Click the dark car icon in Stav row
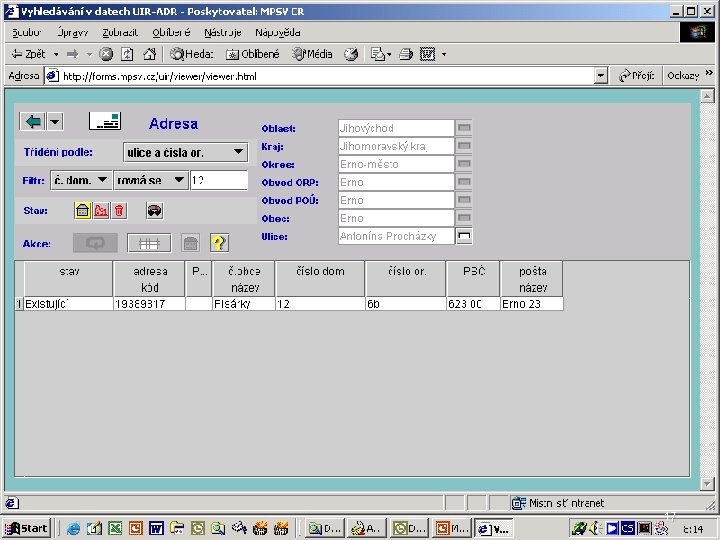Screen dimensions: 720x540 click(154, 210)
